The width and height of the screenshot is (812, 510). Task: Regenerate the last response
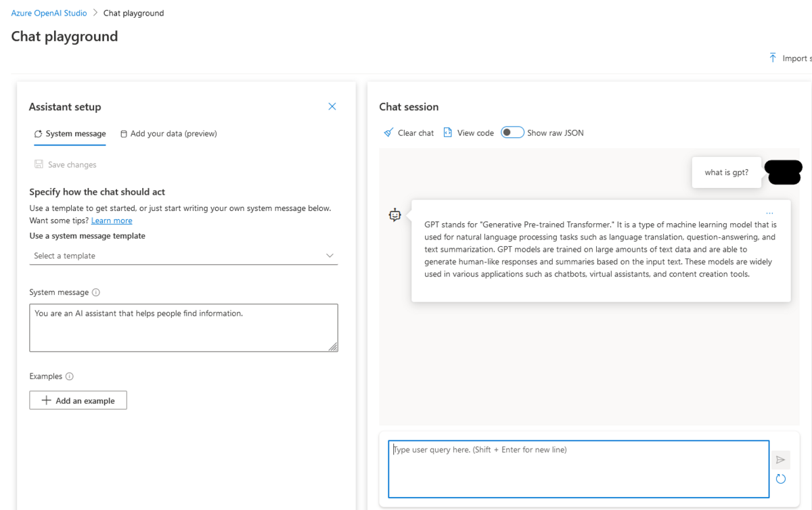pyautogui.click(x=780, y=478)
